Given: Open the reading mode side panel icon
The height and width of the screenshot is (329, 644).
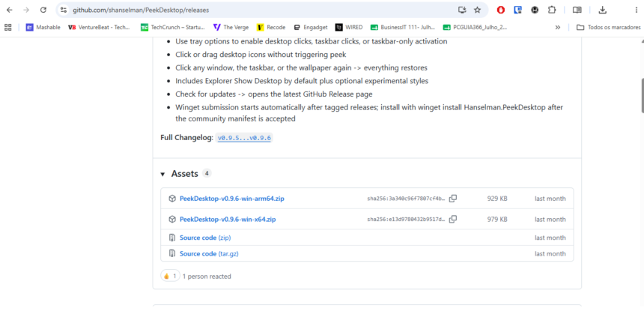Looking at the screenshot, I should 577,10.
